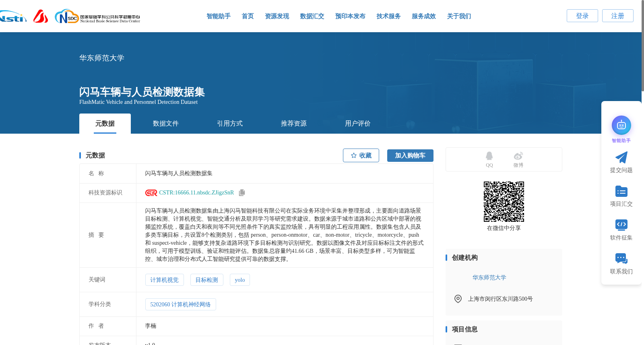Open the 技术服务 menu
This screenshot has height=345, width=644.
coord(388,16)
